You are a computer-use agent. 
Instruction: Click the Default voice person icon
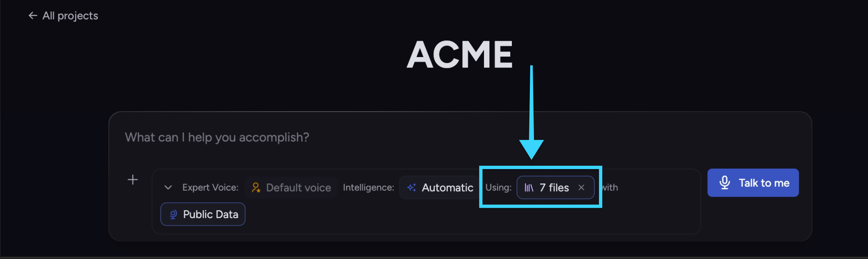(256, 187)
